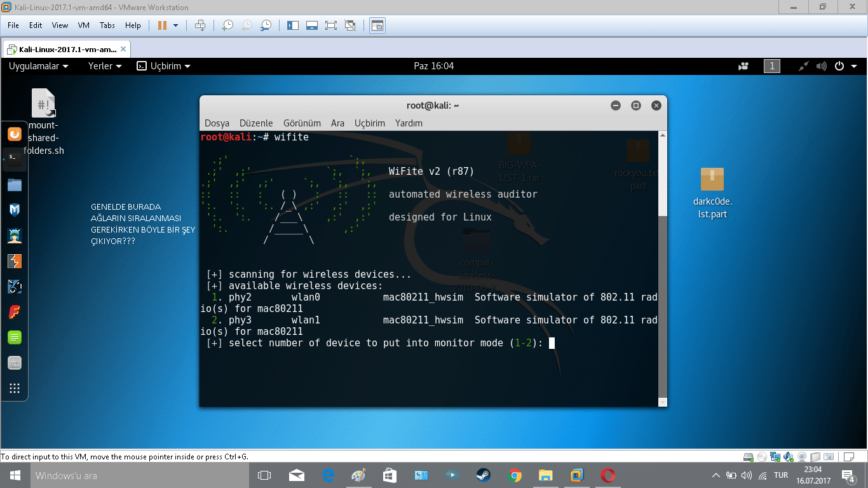Open the terminal Görünüm menu
This screenshot has height=488, width=868.
point(302,123)
